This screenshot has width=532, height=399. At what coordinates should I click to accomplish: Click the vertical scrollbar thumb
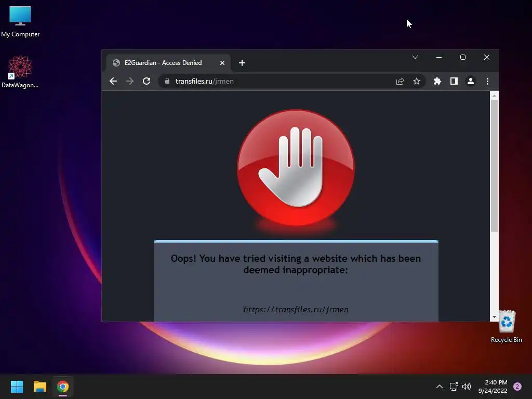(x=495, y=166)
